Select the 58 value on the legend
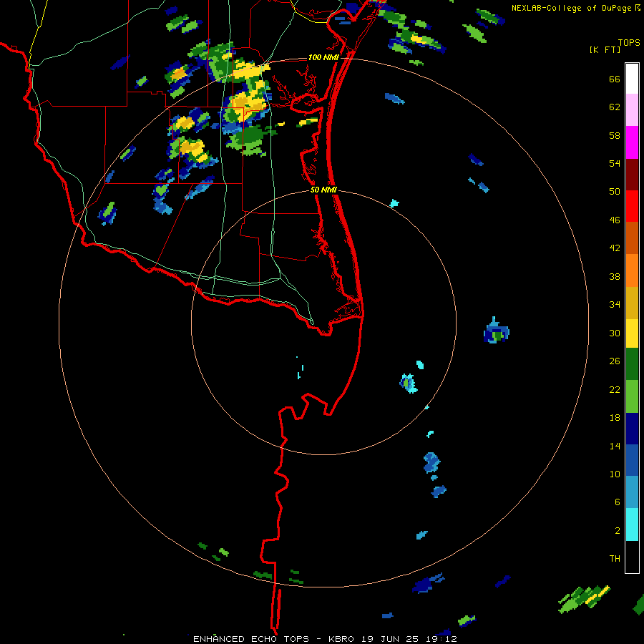Image resolution: width=644 pixels, height=644 pixels. tap(615, 135)
